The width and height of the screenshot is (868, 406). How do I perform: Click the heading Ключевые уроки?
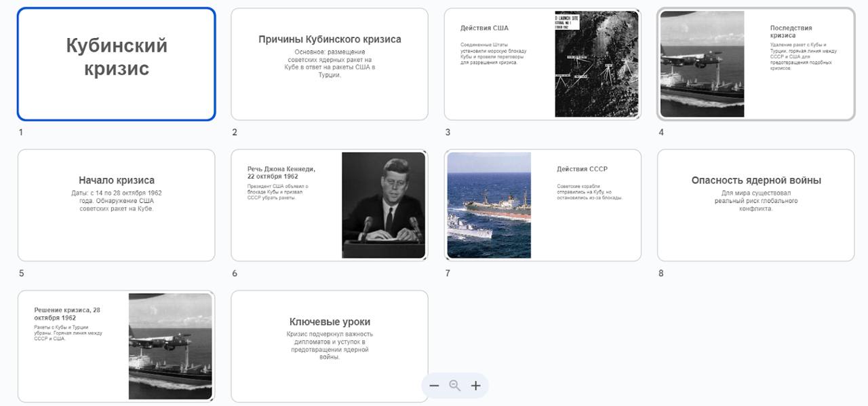[330, 322]
